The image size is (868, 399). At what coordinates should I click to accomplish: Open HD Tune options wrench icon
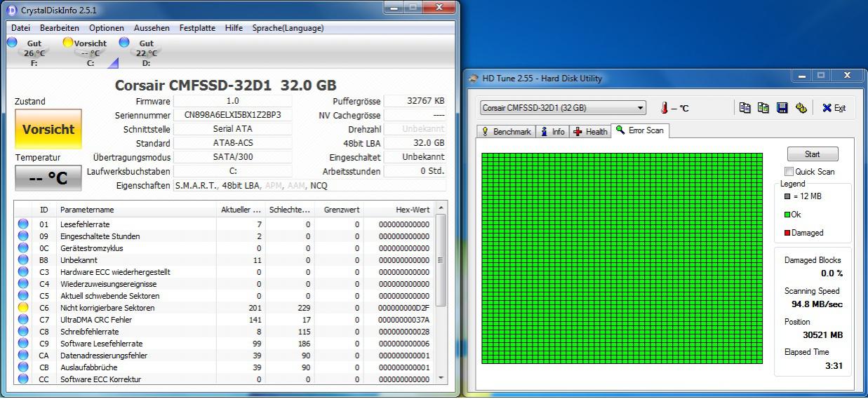tap(801, 108)
